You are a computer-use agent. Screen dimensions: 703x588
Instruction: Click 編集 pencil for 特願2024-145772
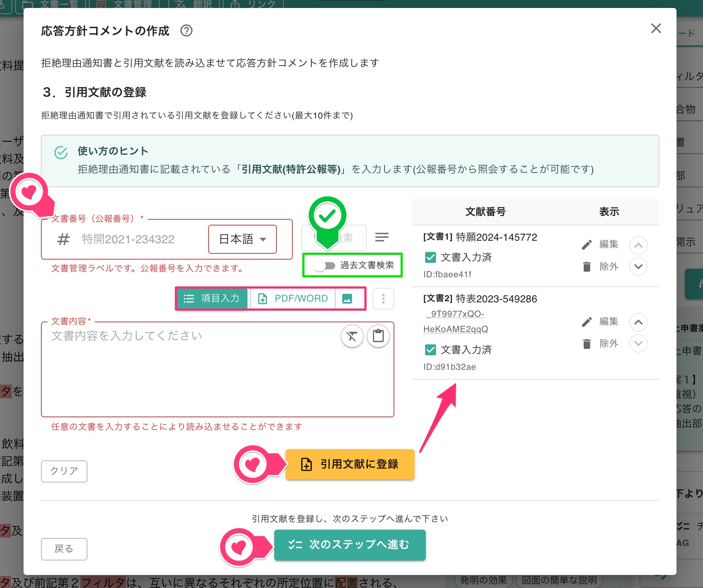[600, 244]
